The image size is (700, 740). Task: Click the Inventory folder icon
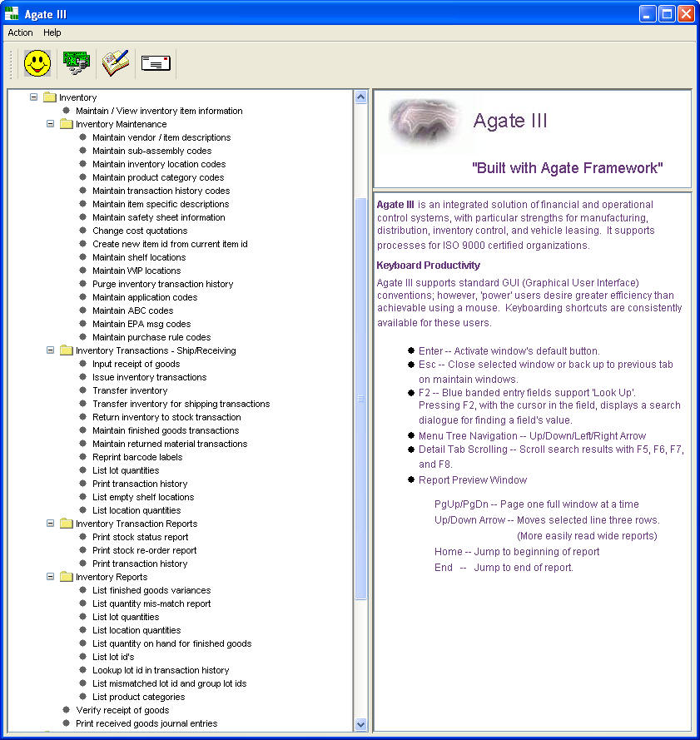pyautogui.click(x=50, y=97)
